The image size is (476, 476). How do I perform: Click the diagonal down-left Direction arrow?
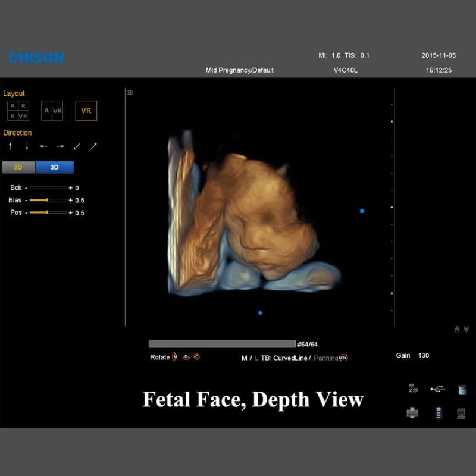pyautogui.click(x=75, y=146)
